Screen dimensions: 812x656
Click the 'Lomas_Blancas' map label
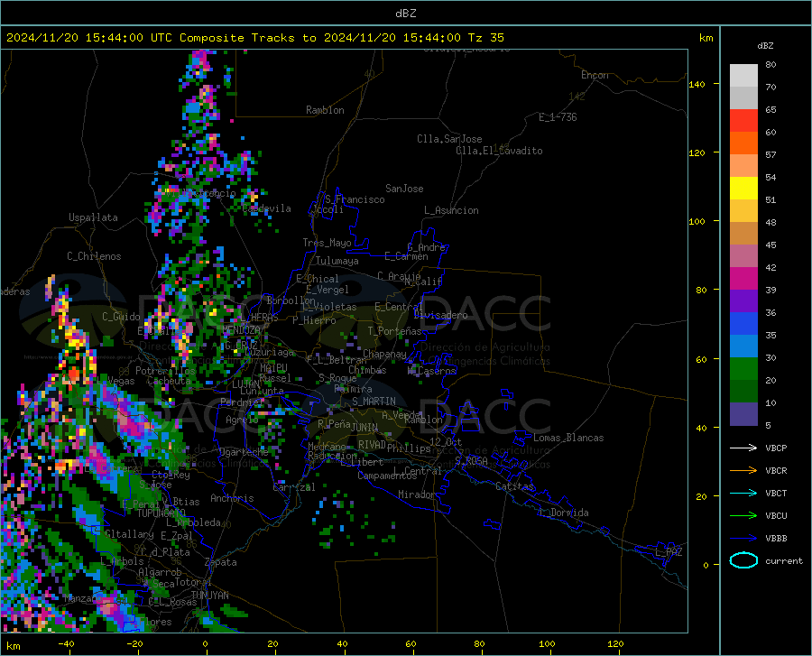tap(568, 438)
